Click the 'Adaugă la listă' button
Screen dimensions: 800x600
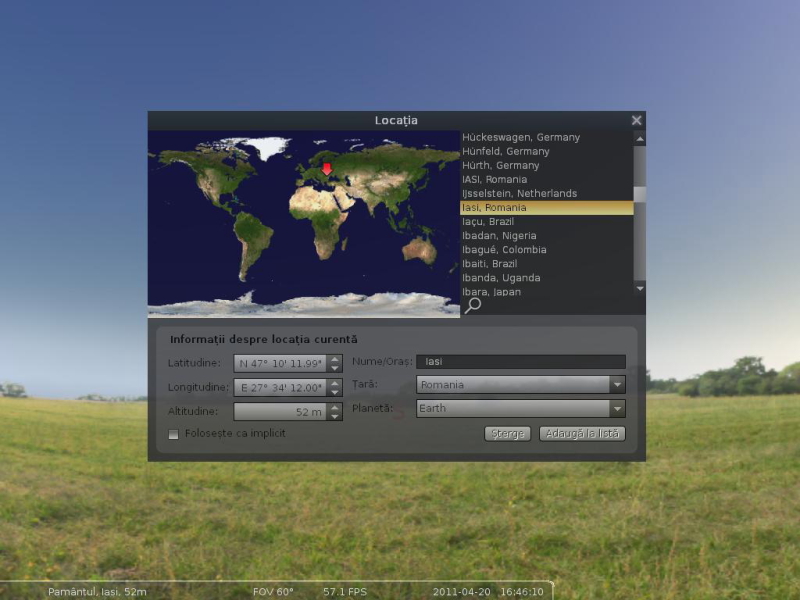click(582, 434)
